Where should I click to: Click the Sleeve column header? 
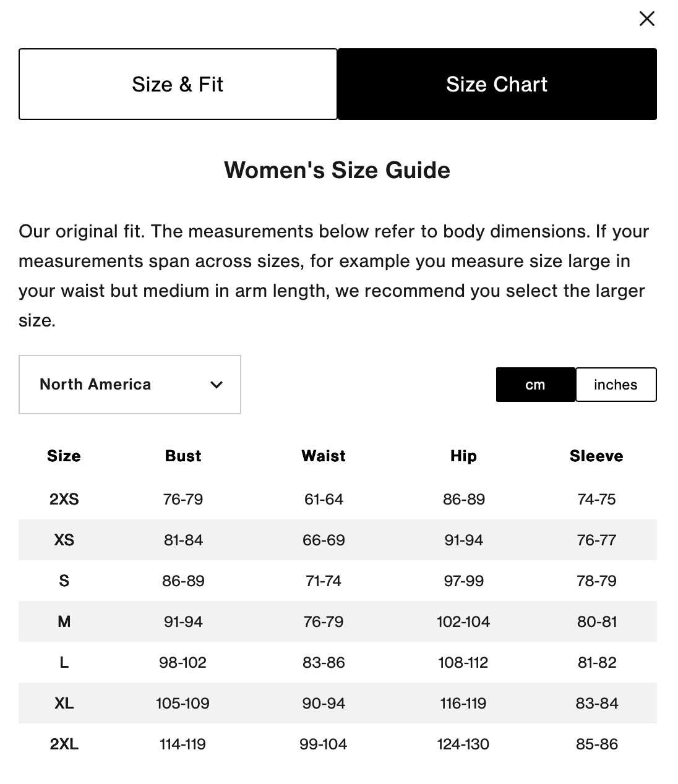click(596, 456)
